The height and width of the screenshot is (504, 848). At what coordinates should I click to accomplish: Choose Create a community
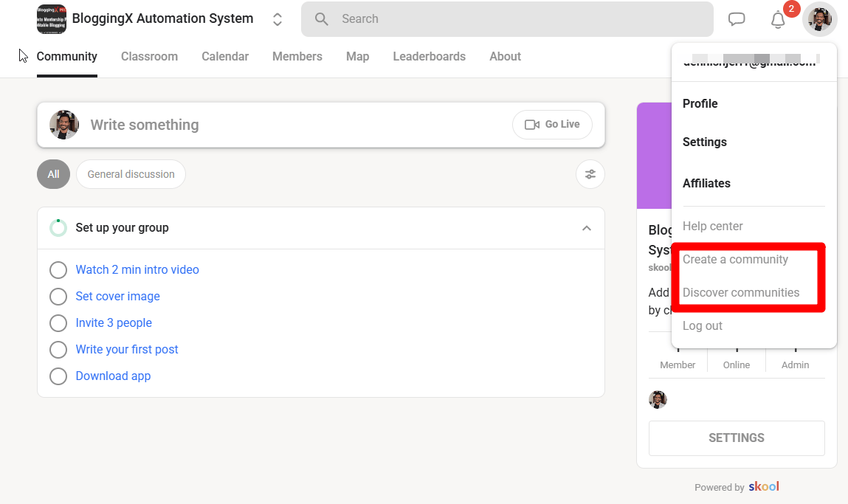[x=736, y=259]
